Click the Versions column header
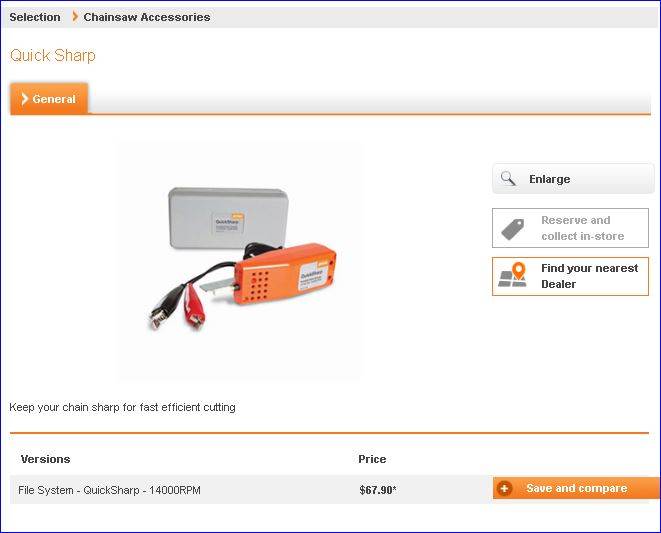661x533 pixels. (45, 459)
